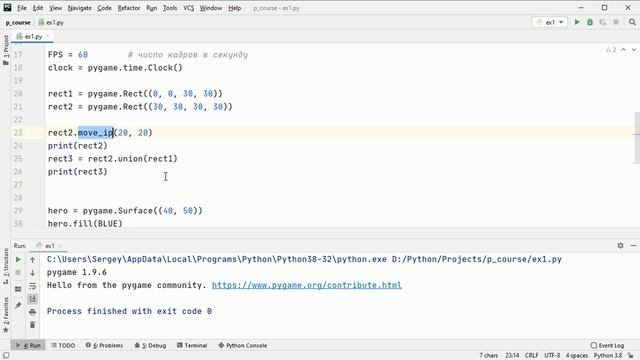640x360 pixels.
Task: Open the Python 3.8 interpreter selector
Action: [x=608, y=356]
